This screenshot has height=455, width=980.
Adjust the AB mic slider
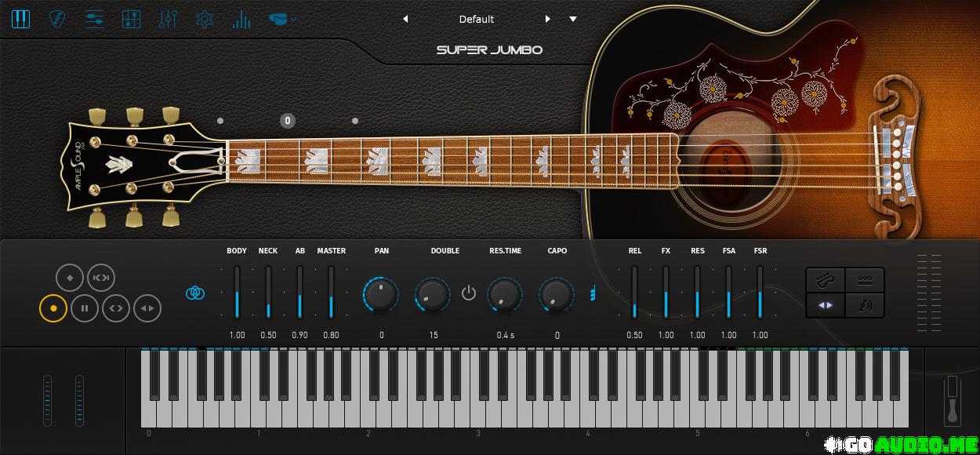coord(299,292)
